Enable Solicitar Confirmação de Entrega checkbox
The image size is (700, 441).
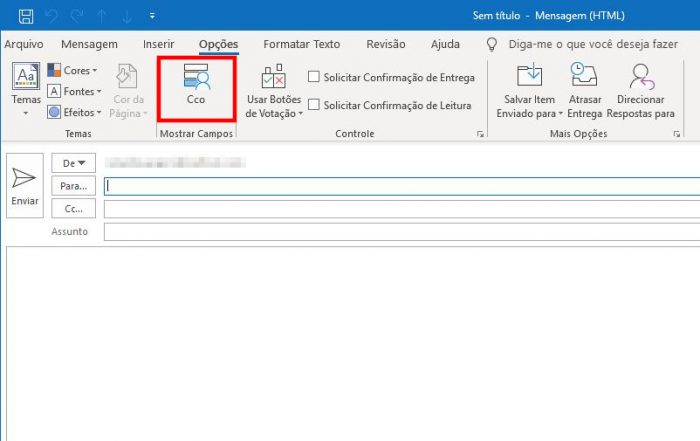click(x=314, y=77)
